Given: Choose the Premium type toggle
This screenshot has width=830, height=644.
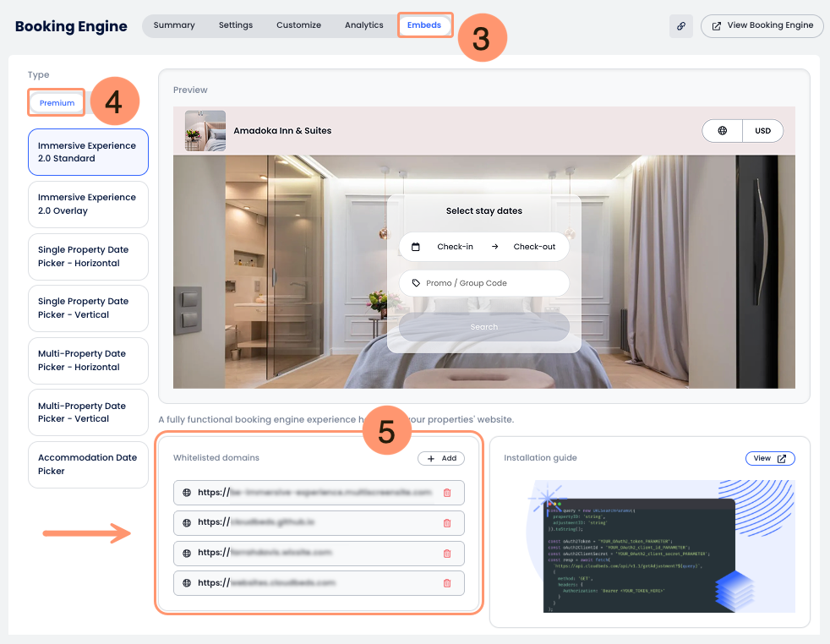Looking at the screenshot, I should [57, 102].
